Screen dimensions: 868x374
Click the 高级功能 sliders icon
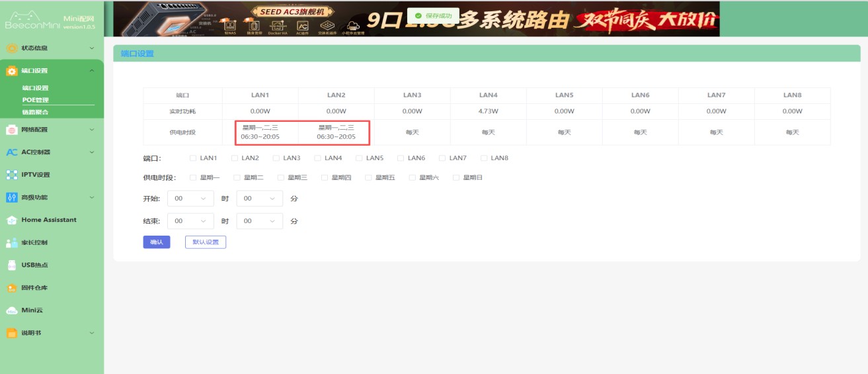click(x=11, y=197)
